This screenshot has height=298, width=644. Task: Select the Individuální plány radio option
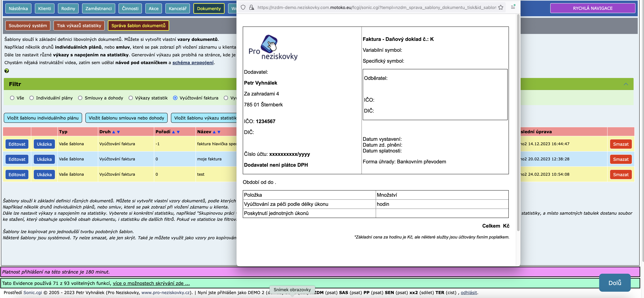32,98
